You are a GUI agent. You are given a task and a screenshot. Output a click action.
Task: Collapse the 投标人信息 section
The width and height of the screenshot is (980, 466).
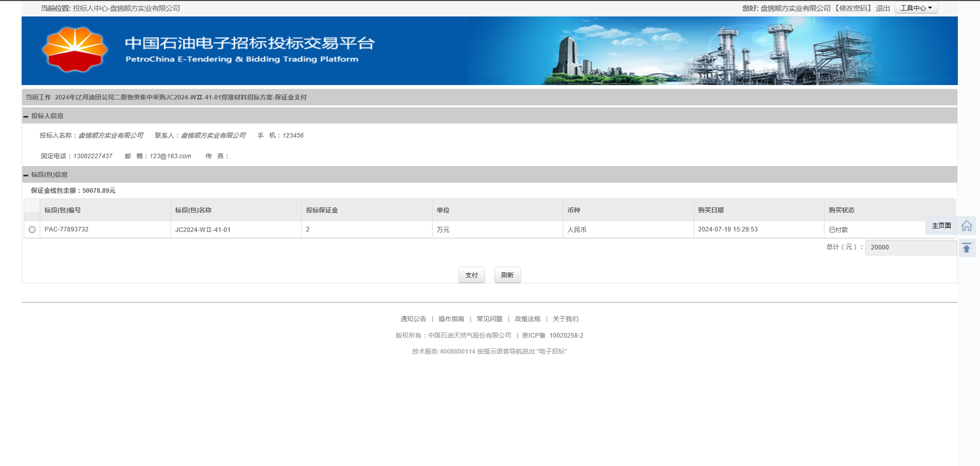(x=26, y=116)
